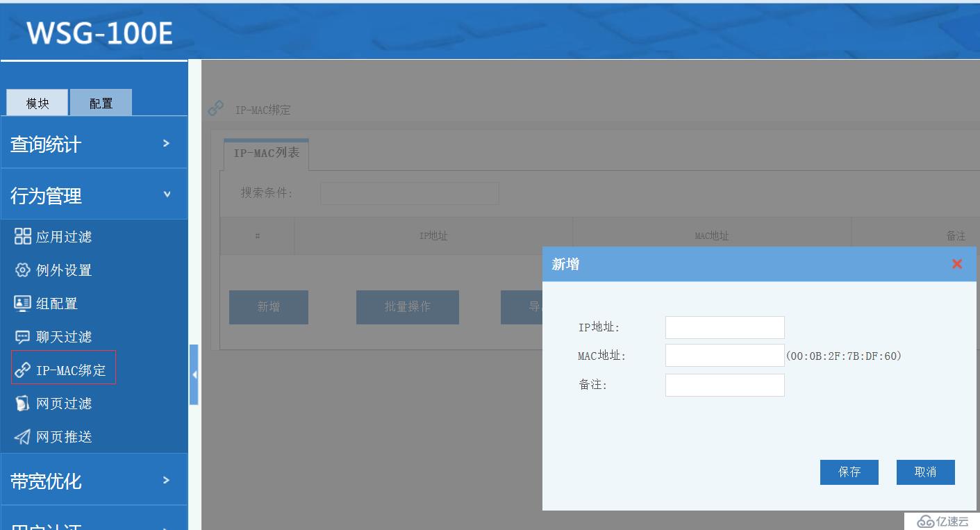Click the 搜索条件 search box
The height and width of the screenshot is (530, 980).
click(x=410, y=193)
